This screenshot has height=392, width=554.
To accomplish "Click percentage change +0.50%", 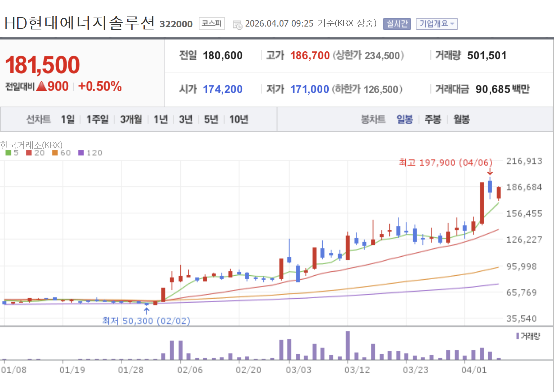I will pyautogui.click(x=100, y=87).
